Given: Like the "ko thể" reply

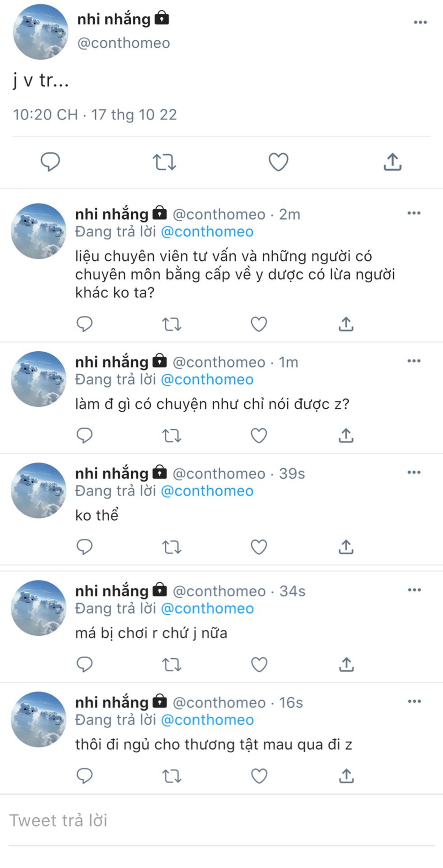Looking at the screenshot, I should 259,547.
